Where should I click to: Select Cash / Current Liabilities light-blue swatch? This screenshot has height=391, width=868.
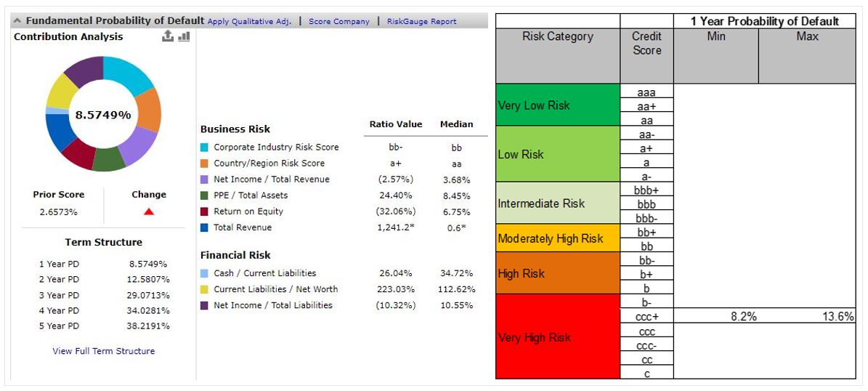pos(205,273)
